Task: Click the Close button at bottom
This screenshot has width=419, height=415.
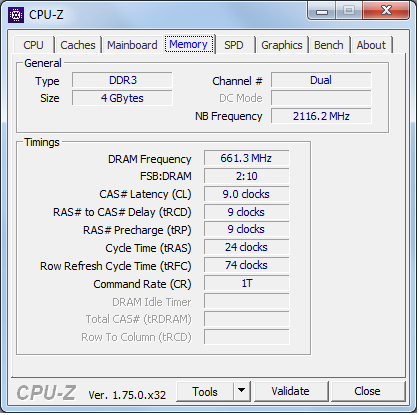Action: coord(367,391)
